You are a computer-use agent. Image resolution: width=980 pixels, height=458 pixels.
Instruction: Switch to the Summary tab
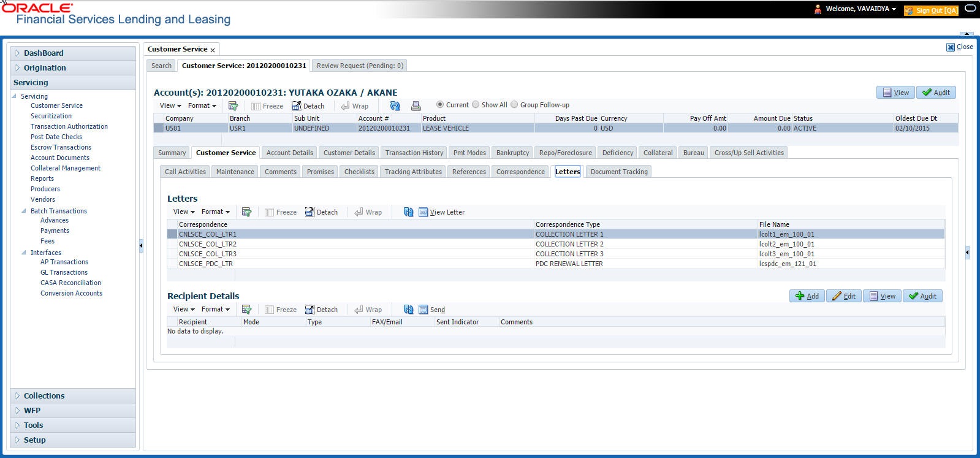point(172,153)
